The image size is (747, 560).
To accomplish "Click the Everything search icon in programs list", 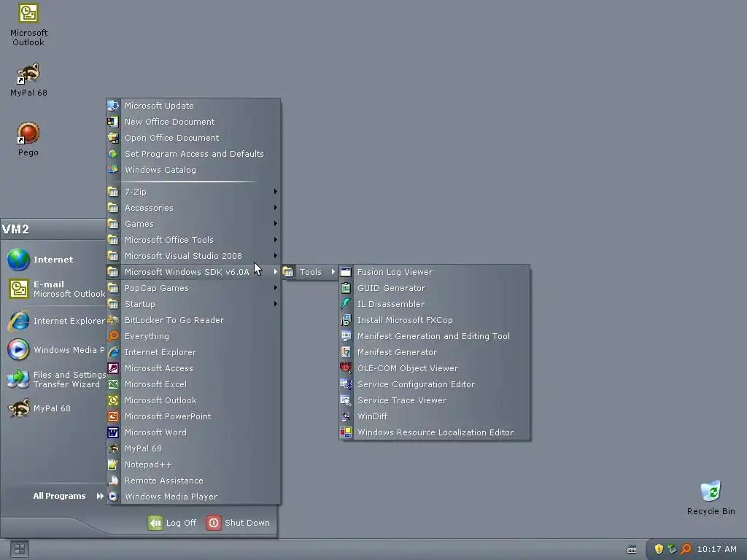I will pos(113,336).
